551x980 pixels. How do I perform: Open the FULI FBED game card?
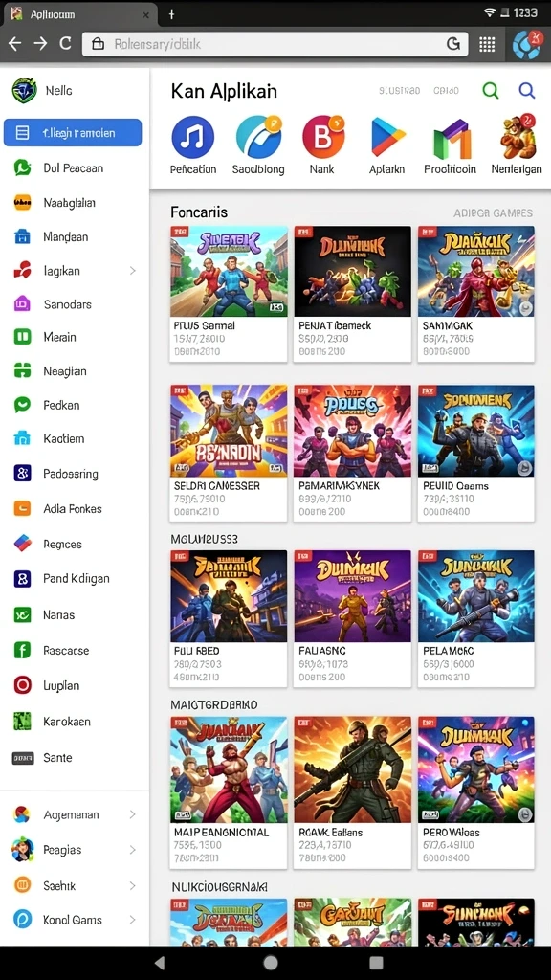(x=229, y=619)
